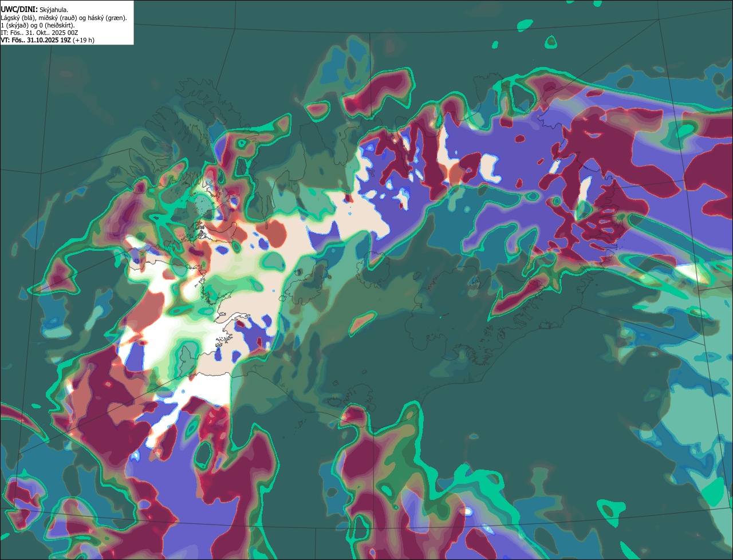Click the "UWC/DINI: Skýjahula." title text
The width and height of the screenshot is (733, 560).
pyautogui.click(x=34, y=9)
